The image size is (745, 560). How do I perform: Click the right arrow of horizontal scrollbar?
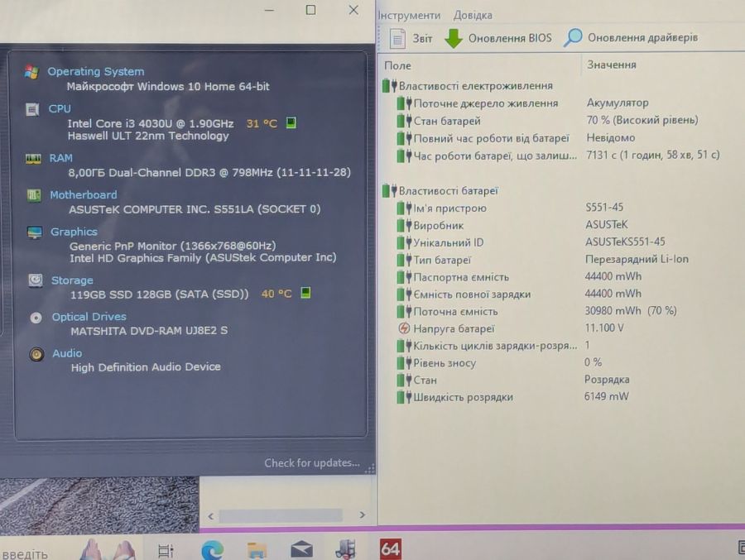pyautogui.click(x=363, y=515)
